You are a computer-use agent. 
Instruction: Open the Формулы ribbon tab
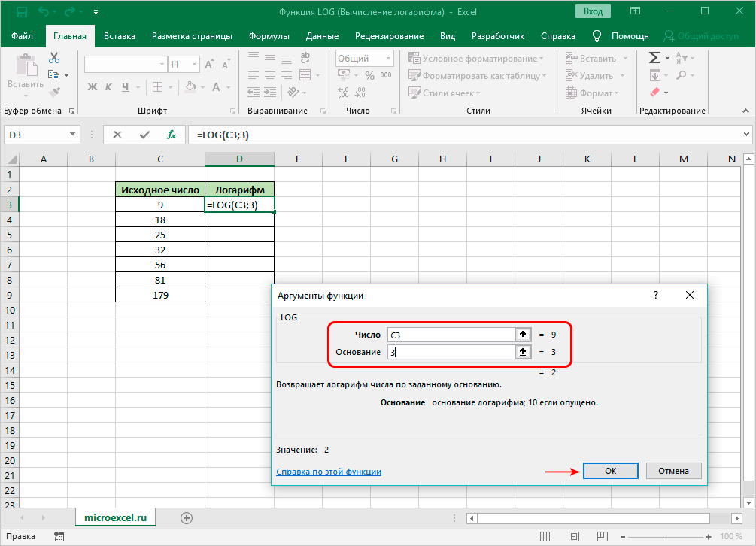click(x=269, y=36)
